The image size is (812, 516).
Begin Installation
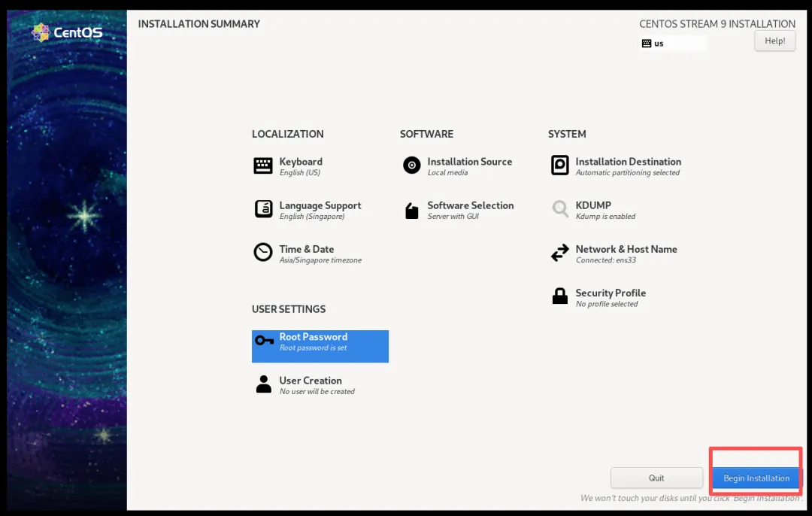coord(756,478)
